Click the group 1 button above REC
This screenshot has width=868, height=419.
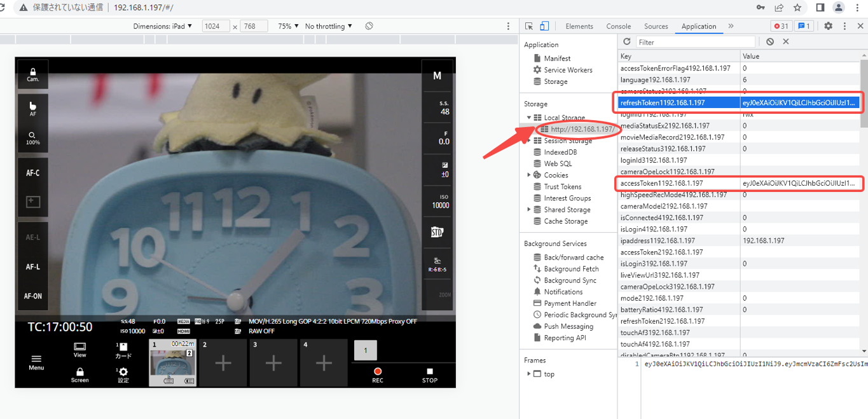[x=365, y=350]
